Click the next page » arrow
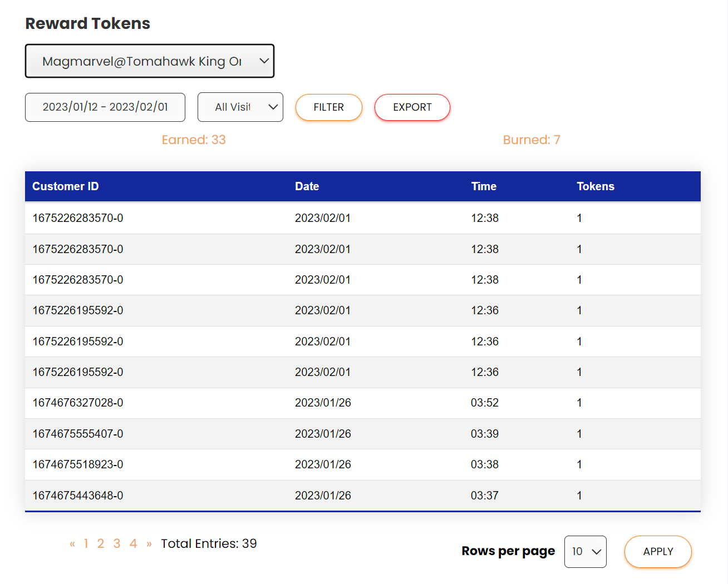Image resolution: width=728 pixels, height=584 pixels. tap(149, 544)
